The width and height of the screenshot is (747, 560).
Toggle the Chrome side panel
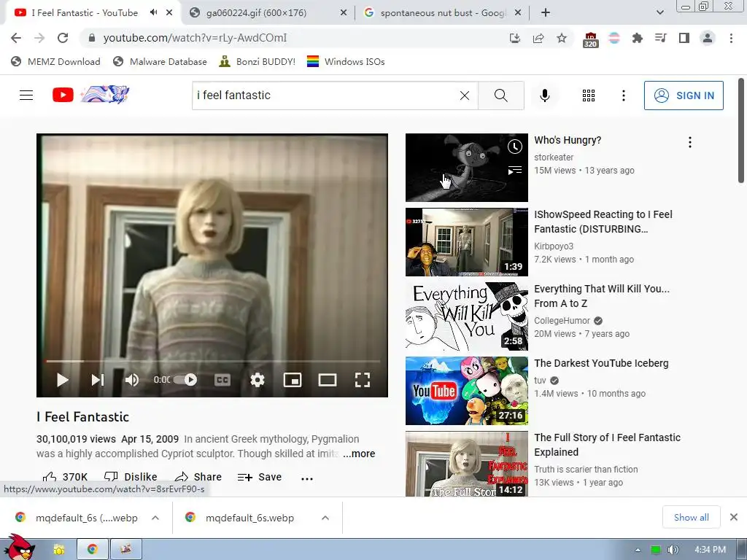coord(684,38)
